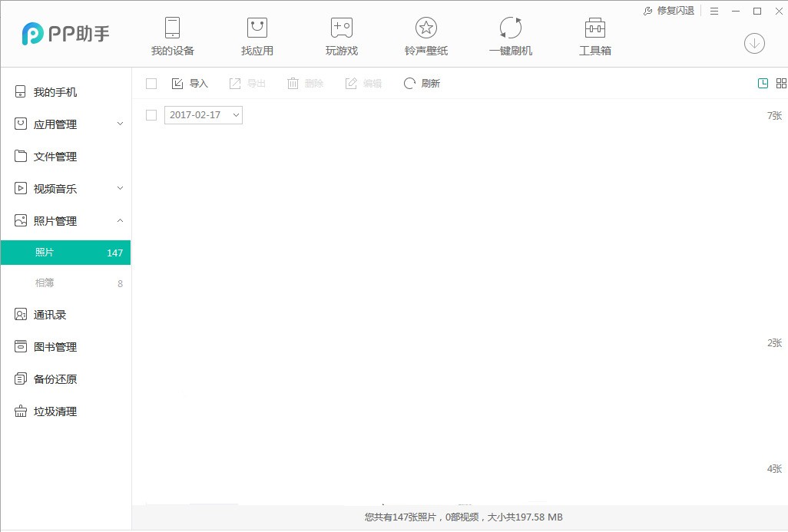Viewport: 788px width, 532px height.
Task: Open the hamburger main menu
Action: 714,11
